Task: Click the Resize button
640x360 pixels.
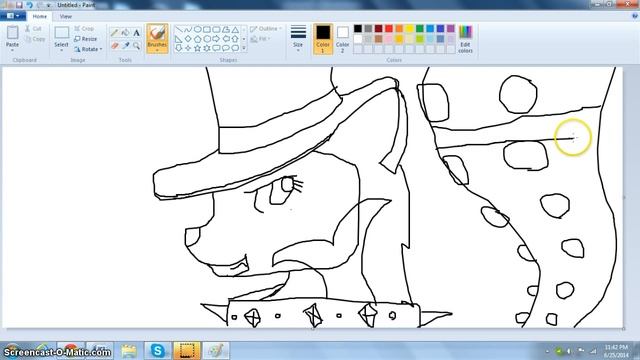Action: pos(86,39)
